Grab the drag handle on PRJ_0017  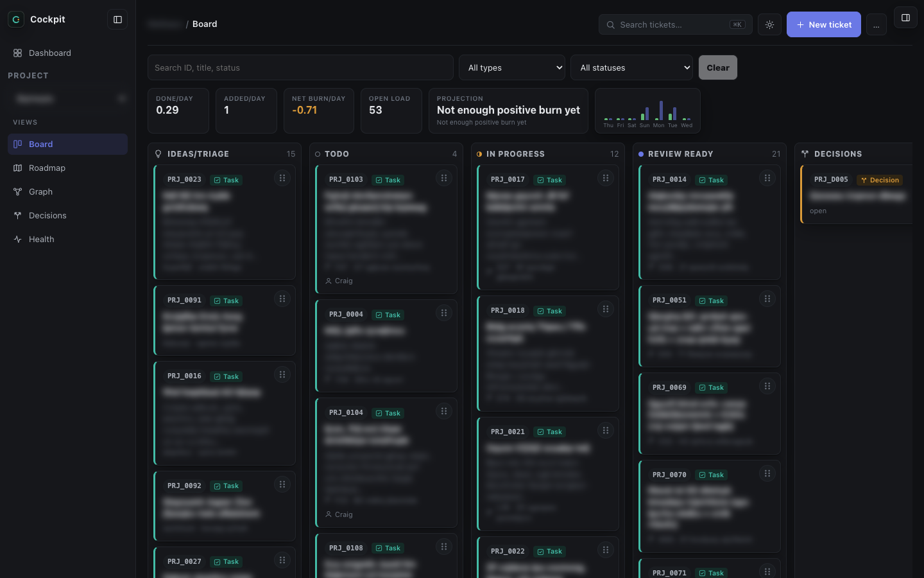(606, 178)
